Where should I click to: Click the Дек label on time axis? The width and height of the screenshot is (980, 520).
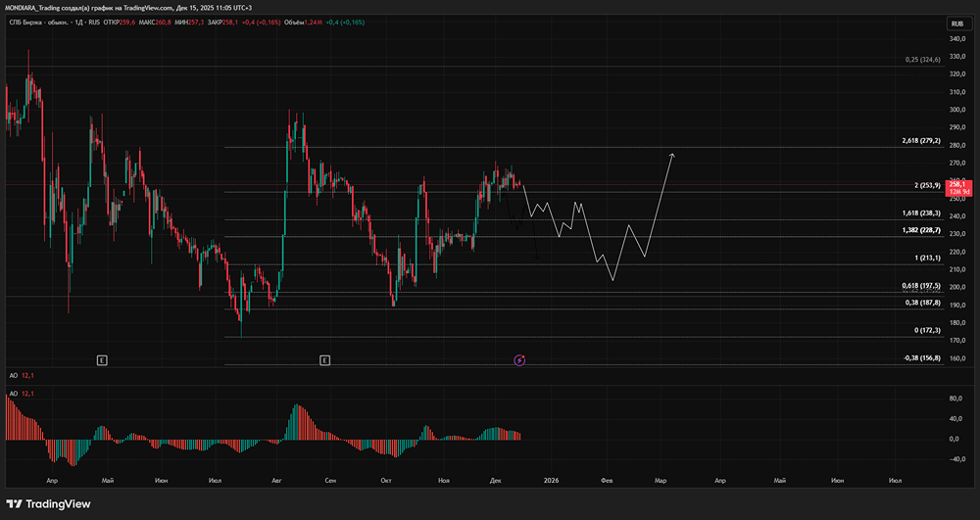tap(496, 481)
